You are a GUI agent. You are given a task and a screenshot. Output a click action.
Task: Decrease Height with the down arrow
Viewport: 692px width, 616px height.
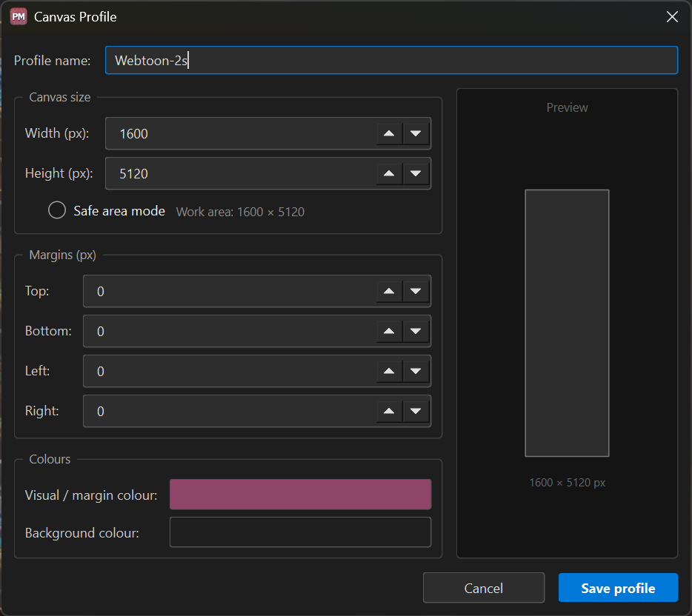[x=416, y=174]
